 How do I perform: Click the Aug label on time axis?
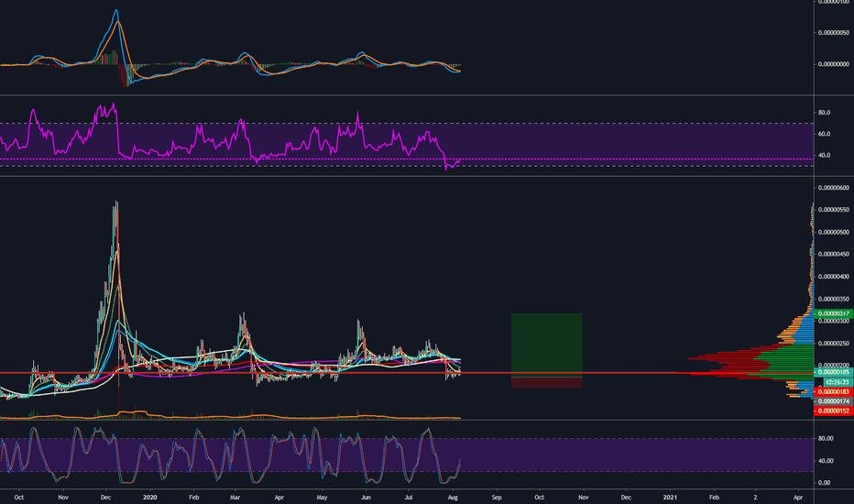(x=452, y=498)
